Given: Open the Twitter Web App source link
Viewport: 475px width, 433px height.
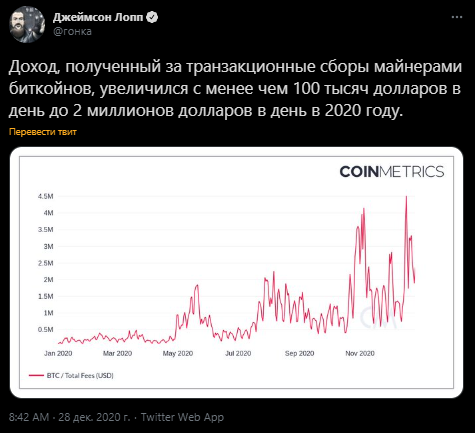Looking at the screenshot, I should tap(182, 417).
